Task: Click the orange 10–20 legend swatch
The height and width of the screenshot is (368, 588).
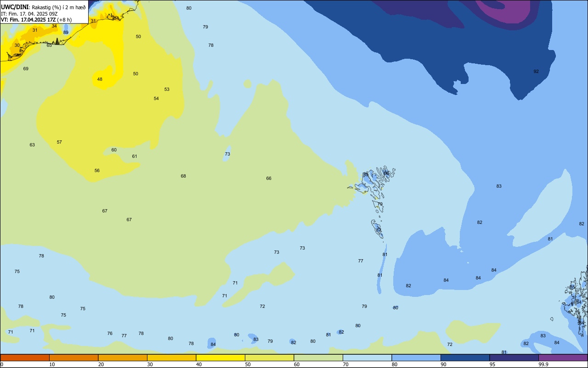Action: [x=73, y=357]
